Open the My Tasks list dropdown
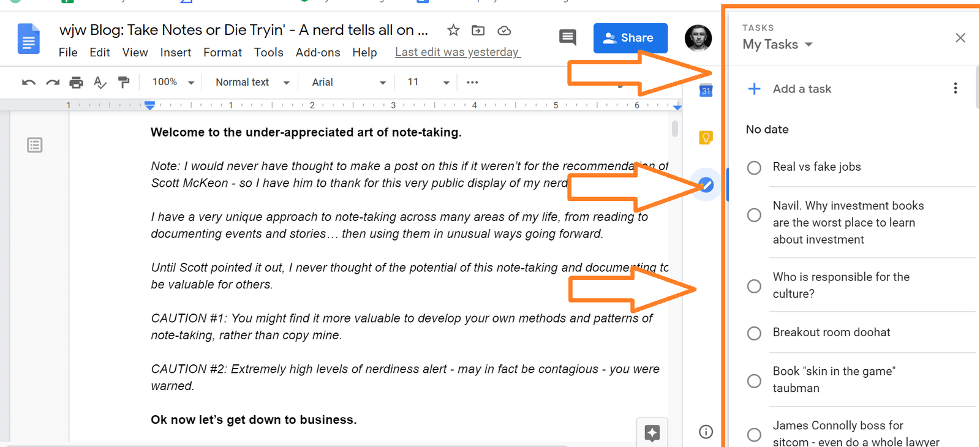The image size is (980, 447). click(x=777, y=45)
